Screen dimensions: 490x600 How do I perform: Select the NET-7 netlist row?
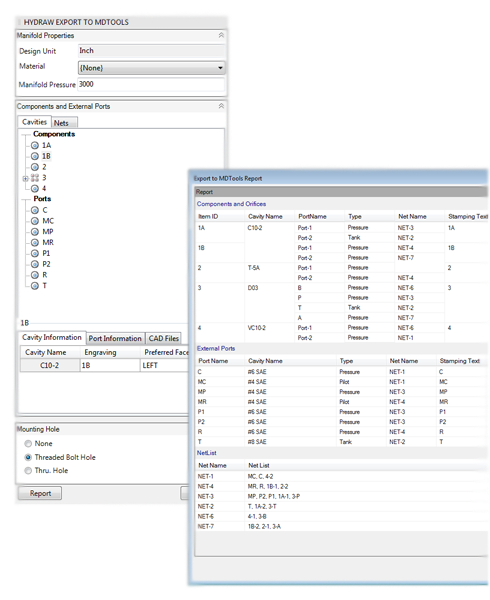340,527
